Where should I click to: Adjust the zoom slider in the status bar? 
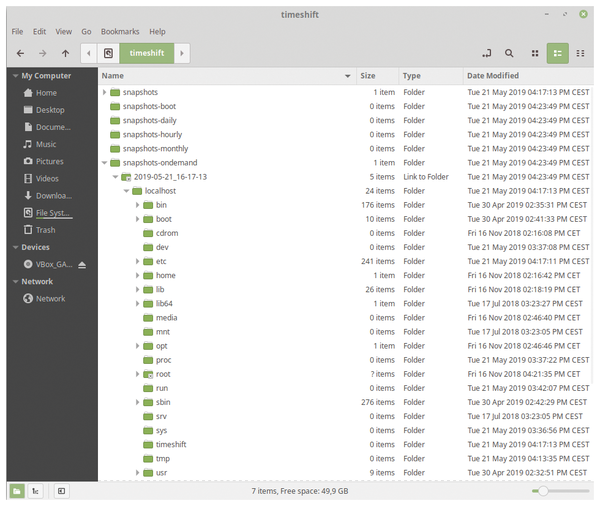(543, 491)
